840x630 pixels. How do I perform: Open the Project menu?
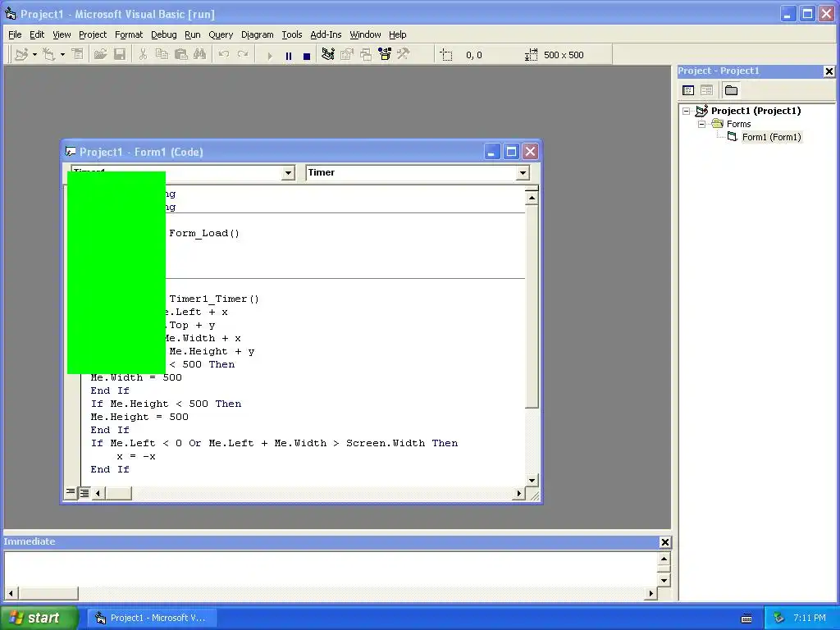click(x=93, y=34)
